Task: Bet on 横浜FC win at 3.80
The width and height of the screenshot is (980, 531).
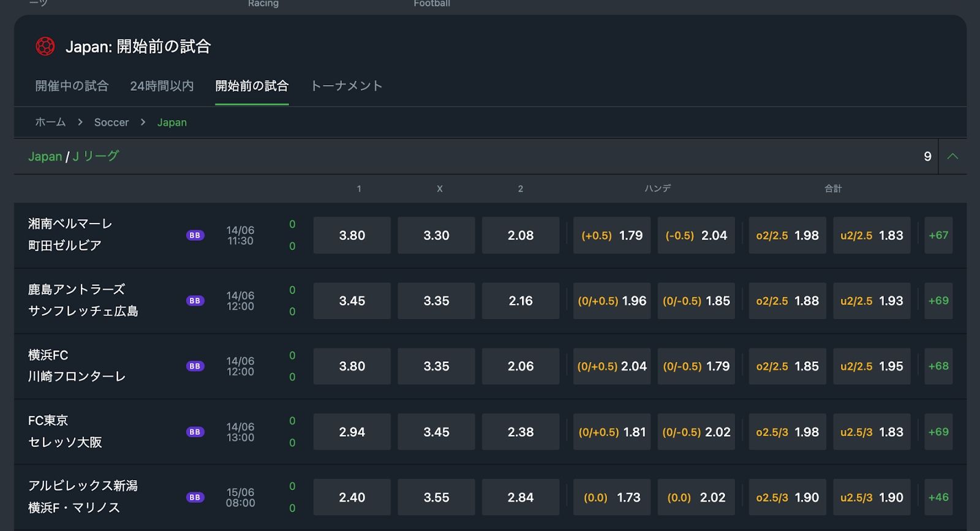Action: (352, 366)
